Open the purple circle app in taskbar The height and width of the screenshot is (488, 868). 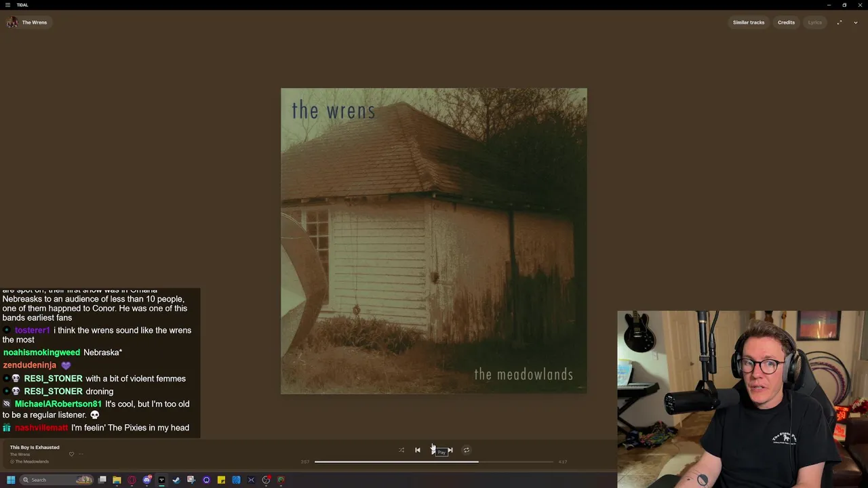pyautogui.click(x=206, y=480)
